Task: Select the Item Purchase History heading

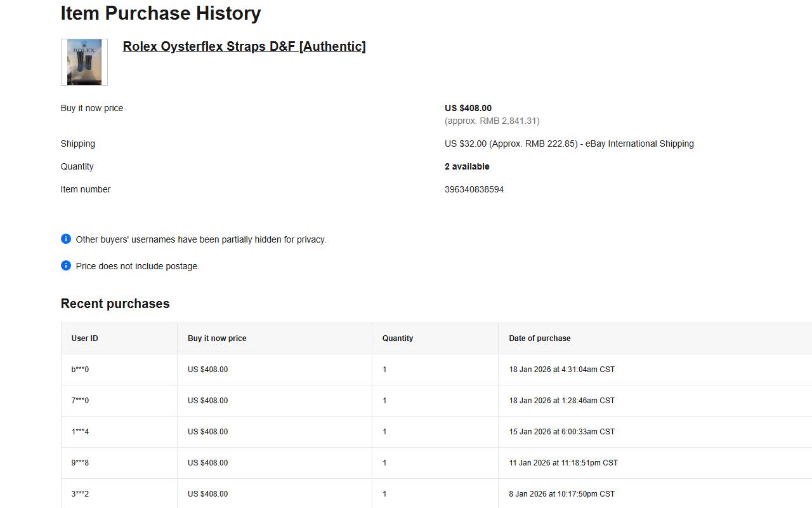Action: click(161, 13)
